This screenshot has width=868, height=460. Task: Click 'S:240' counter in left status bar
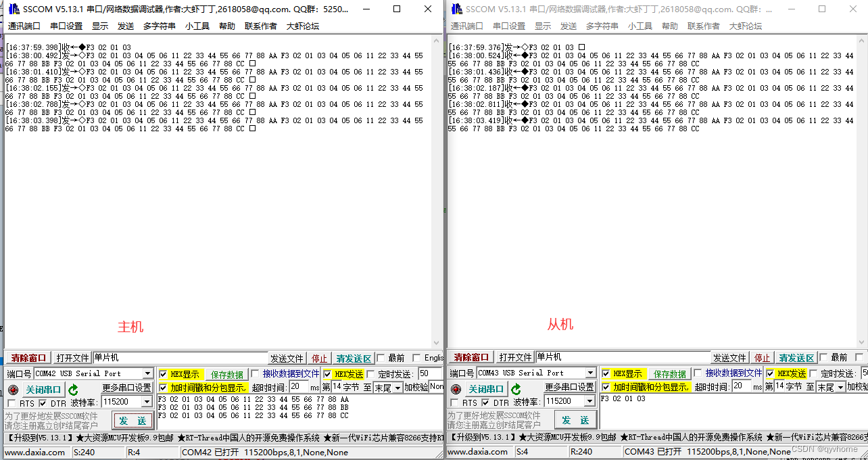click(85, 452)
